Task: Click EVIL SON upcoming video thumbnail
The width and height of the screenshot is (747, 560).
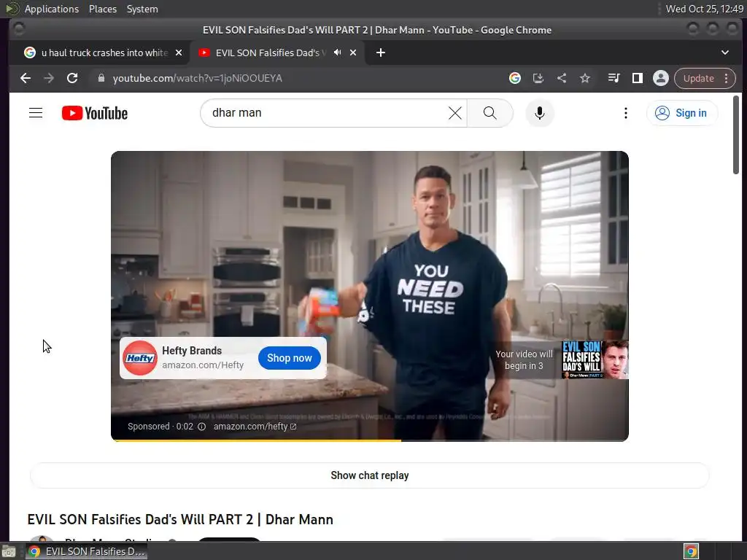Action: pyautogui.click(x=595, y=360)
